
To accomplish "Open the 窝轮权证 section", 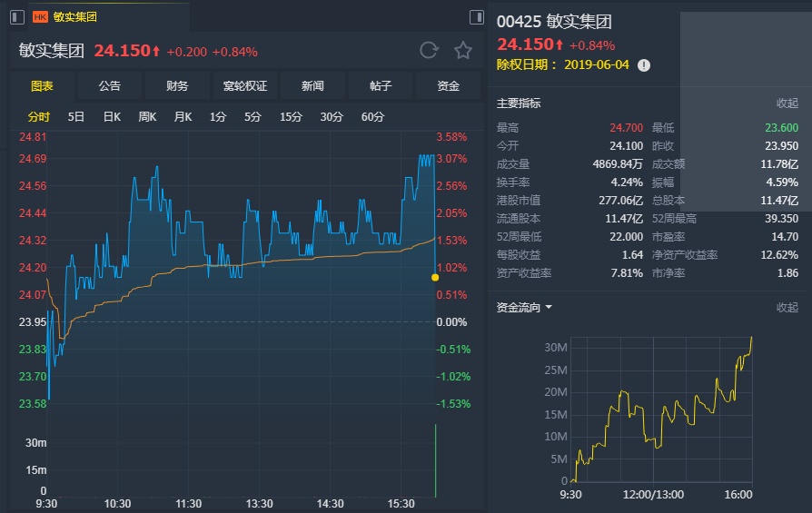I will click(x=245, y=86).
